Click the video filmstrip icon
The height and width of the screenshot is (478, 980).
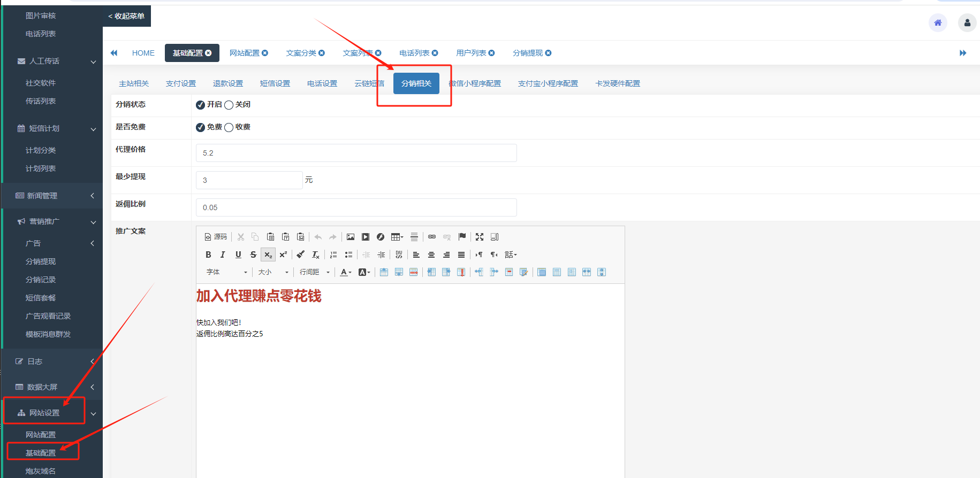pos(366,237)
